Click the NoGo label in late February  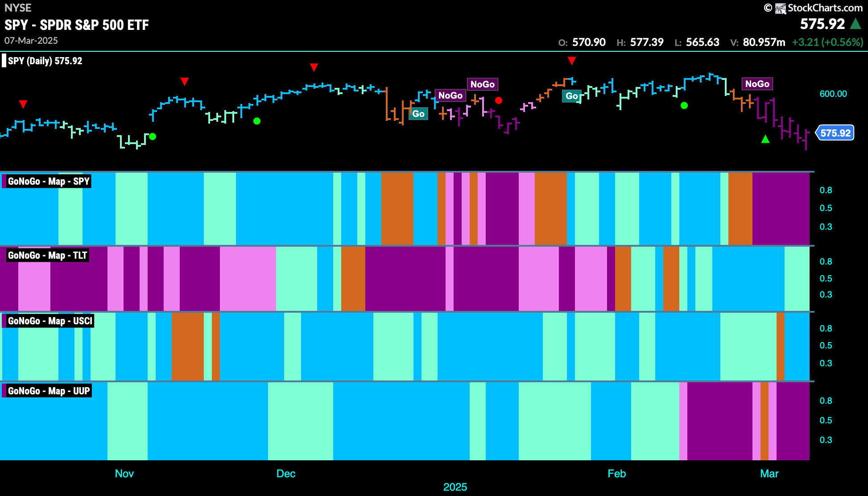point(757,84)
